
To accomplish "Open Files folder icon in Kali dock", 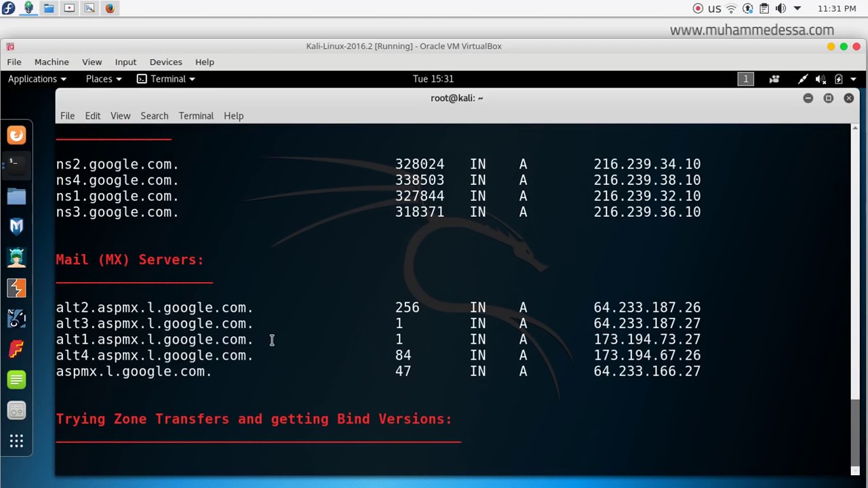I will pos(16,197).
